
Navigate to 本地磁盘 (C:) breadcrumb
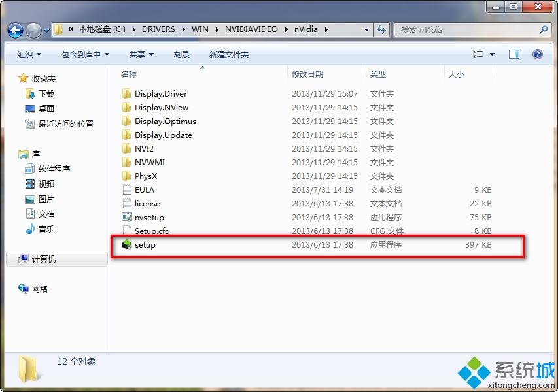coord(102,29)
